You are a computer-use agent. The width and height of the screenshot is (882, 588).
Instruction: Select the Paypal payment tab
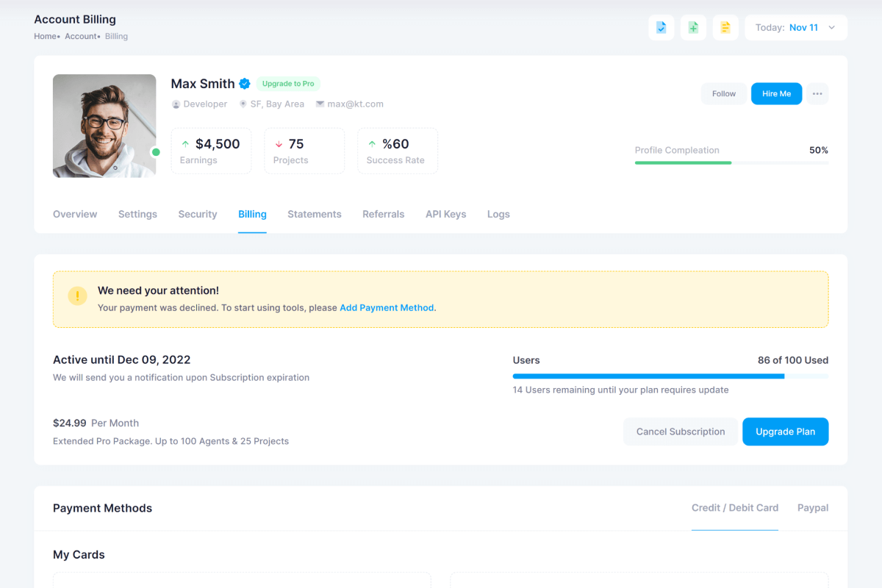812,508
